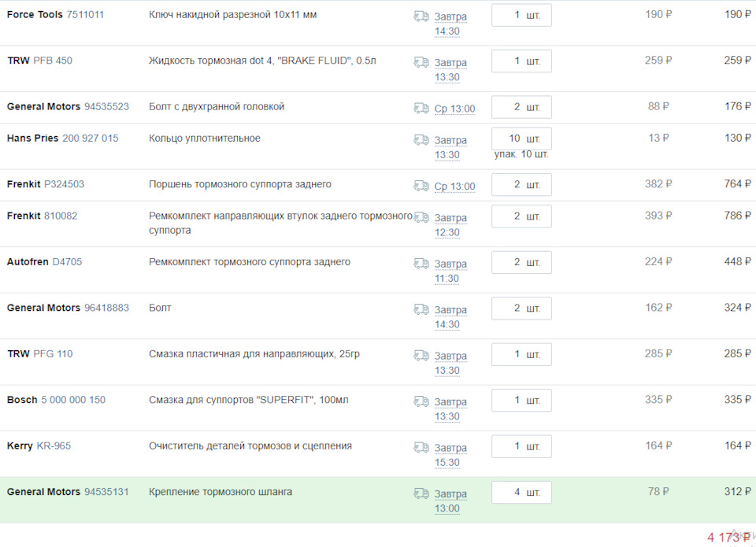This screenshot has width=756, height=547.
Task: Select description 'Смазка пластичная для направляющих, 25гр'
Action: point(254,353)
